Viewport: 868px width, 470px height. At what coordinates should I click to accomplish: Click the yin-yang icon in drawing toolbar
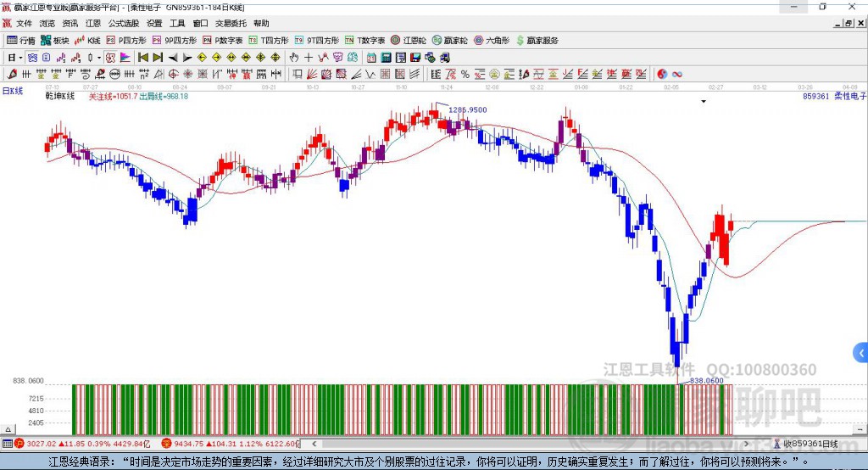pyautogui.click(x=662, y=75)
